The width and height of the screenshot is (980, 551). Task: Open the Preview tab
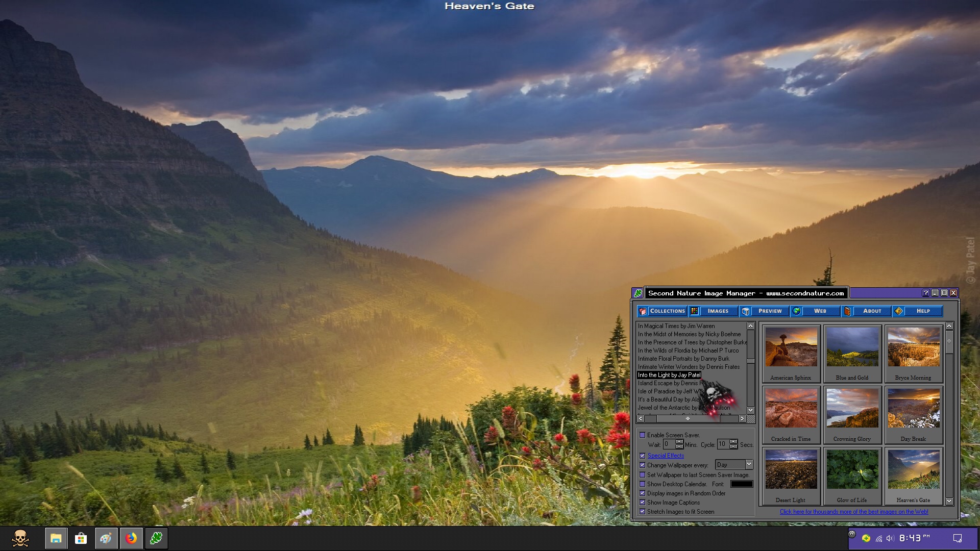pyautogui.click(x=765, y=311)
